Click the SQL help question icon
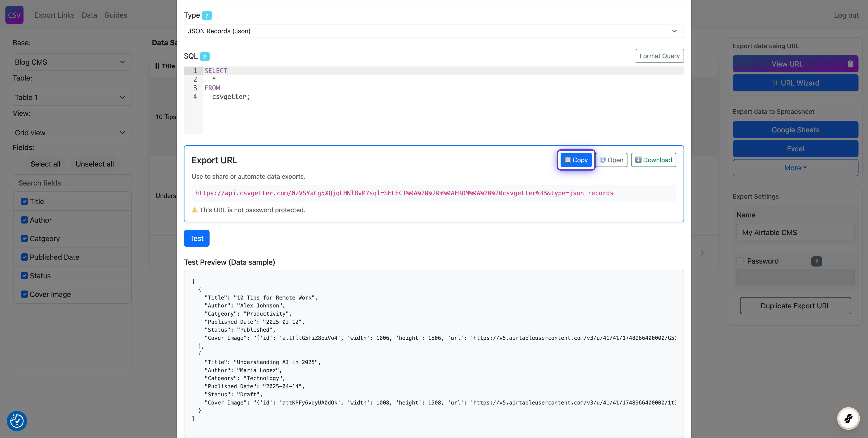The width and height of the screenshot is (868, 438). [x=205, y=56]
